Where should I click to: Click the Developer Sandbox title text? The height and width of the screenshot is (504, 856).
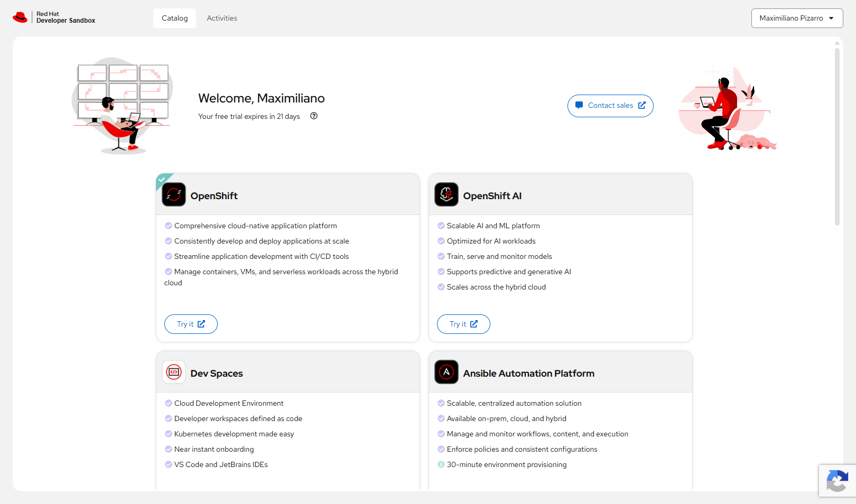pyautogui.click(x=66, y=21)
